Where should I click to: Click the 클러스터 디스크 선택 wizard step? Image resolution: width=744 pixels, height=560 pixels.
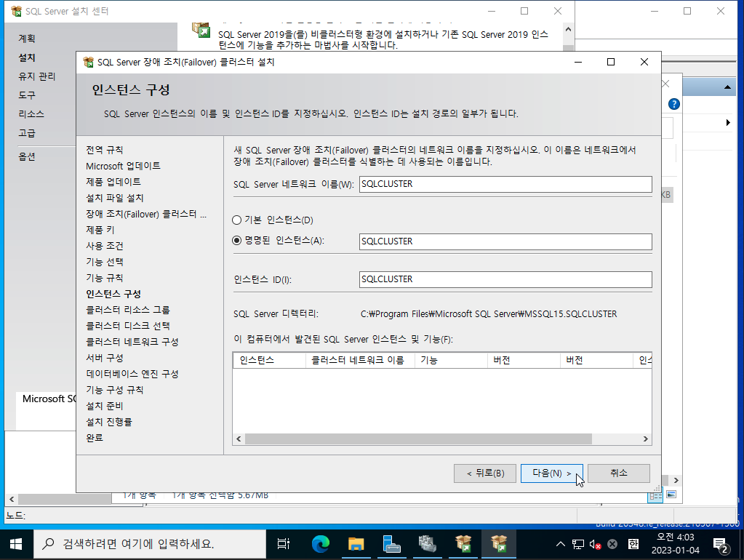pos(128,326)
